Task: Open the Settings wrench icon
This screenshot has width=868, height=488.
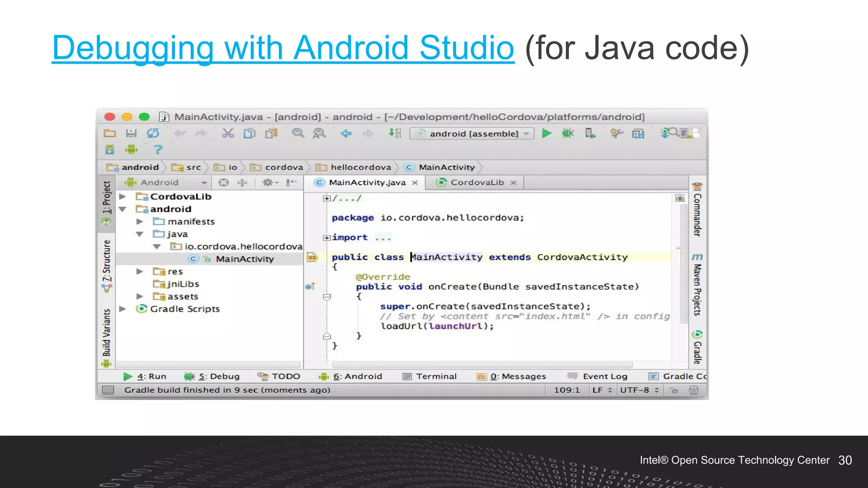Action: [616, 133]
